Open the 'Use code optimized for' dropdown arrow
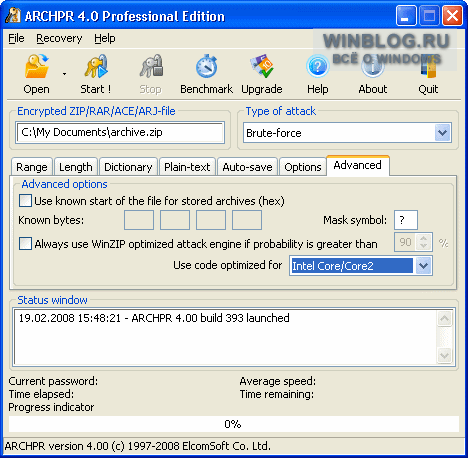Viewport: 468px width, 458px height. coord(423,266)
